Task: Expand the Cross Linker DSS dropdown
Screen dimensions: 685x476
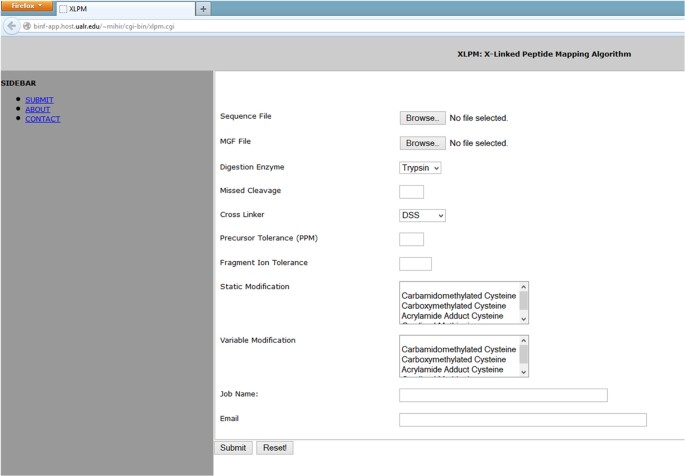Action: coord(422,215)
